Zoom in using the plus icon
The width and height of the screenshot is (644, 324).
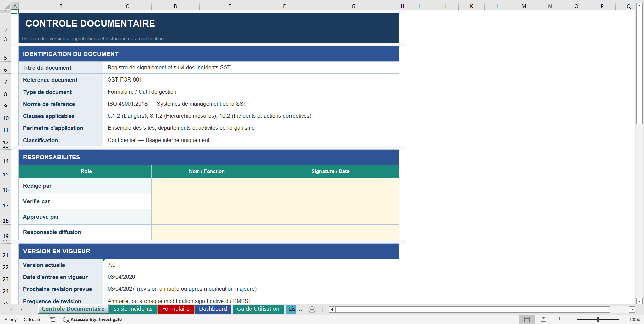622,319
